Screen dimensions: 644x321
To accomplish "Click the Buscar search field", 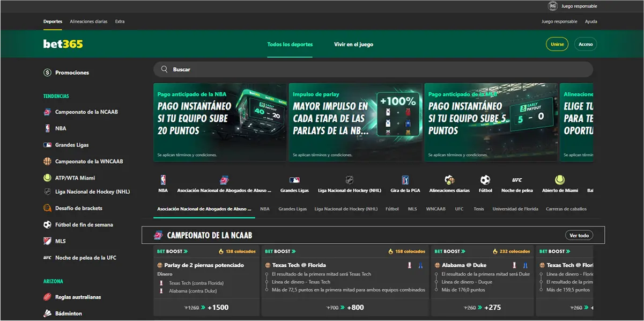I will pyautogui.click(x=373, y=69).
